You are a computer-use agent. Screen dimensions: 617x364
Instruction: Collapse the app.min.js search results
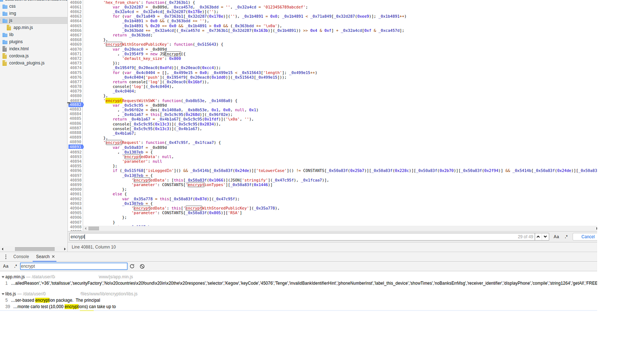[x=2, y=276]
